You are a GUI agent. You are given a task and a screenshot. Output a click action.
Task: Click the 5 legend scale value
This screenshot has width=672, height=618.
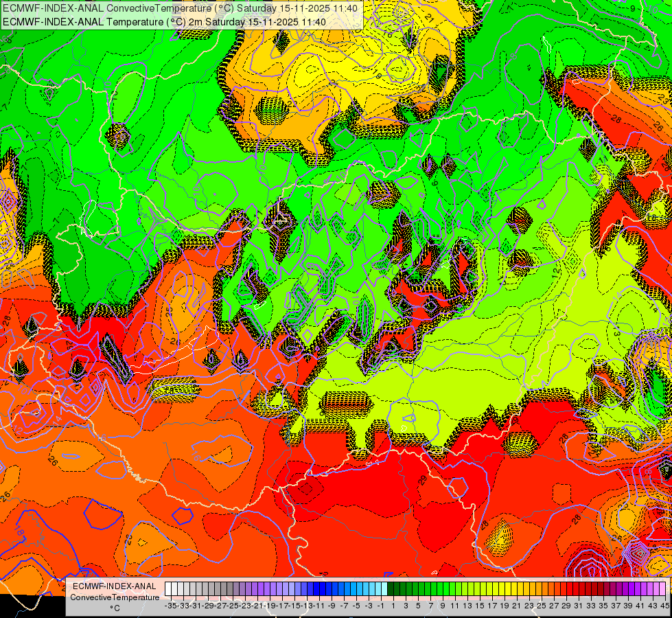[x=418, y=606]
